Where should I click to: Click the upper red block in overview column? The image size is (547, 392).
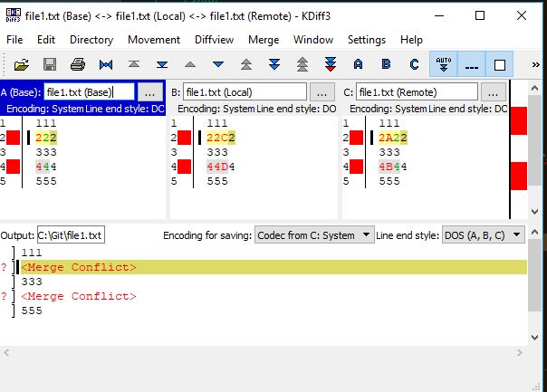[519, 121]
